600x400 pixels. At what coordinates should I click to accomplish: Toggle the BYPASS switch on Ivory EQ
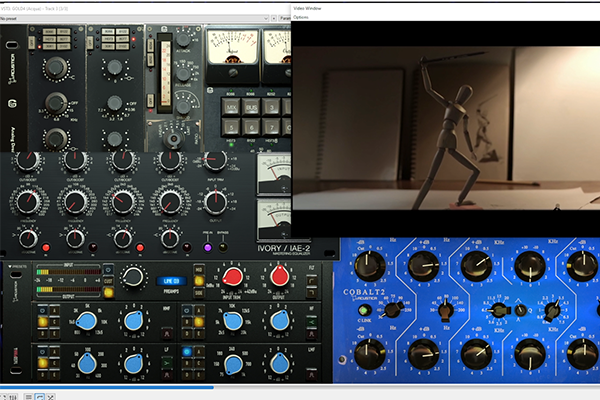coord(223,247)
